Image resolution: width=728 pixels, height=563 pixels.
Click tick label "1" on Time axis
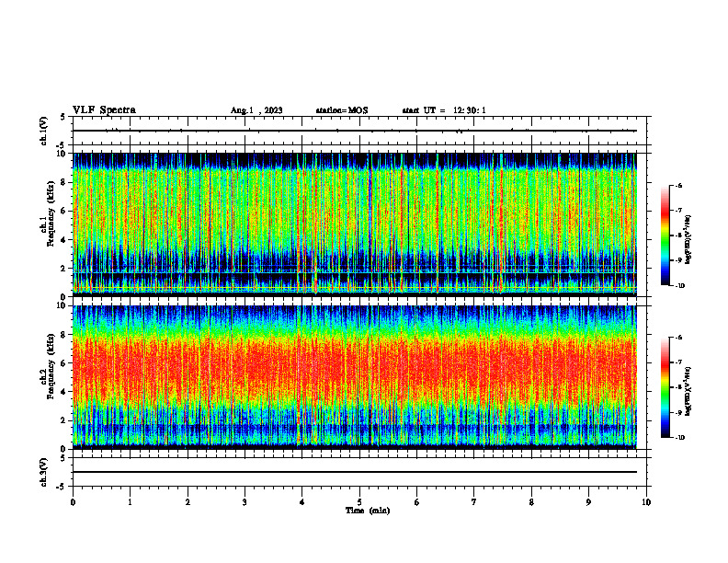point(130,502)
